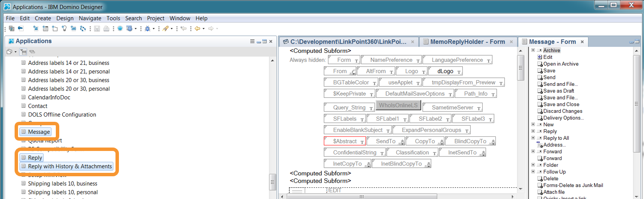
Task: Open dropdown arrow next to pen tool icon
Action: 172,29
